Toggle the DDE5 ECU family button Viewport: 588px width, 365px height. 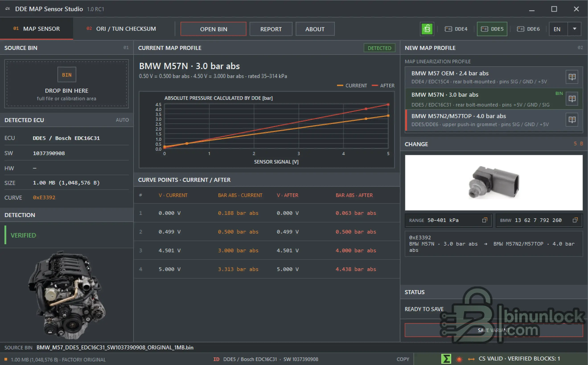point(492,29)
